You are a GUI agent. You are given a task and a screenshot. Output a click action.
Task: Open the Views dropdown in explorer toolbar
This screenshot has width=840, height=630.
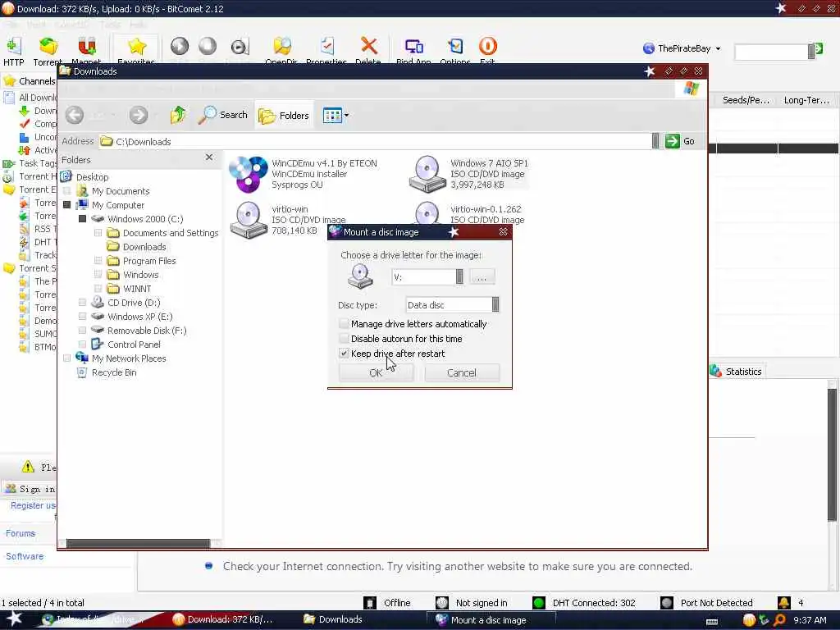pyautogui.click(x=336, y=115)
